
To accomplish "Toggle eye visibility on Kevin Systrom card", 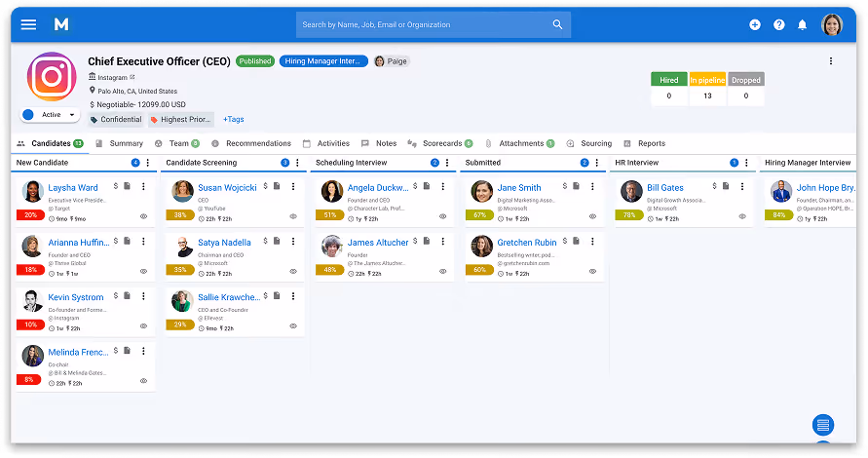I will (143, 326).
